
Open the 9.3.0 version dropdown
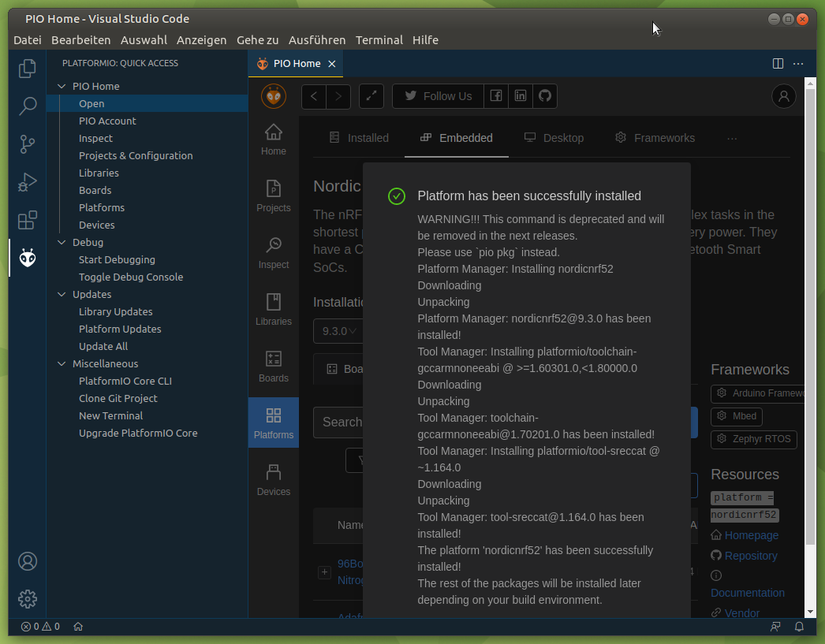338,331
